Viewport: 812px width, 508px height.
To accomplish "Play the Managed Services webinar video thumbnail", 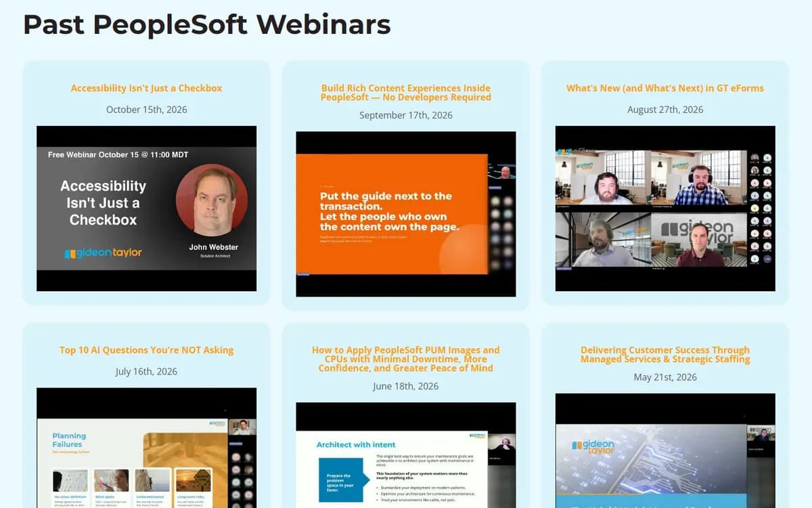I will coord(665,450).
